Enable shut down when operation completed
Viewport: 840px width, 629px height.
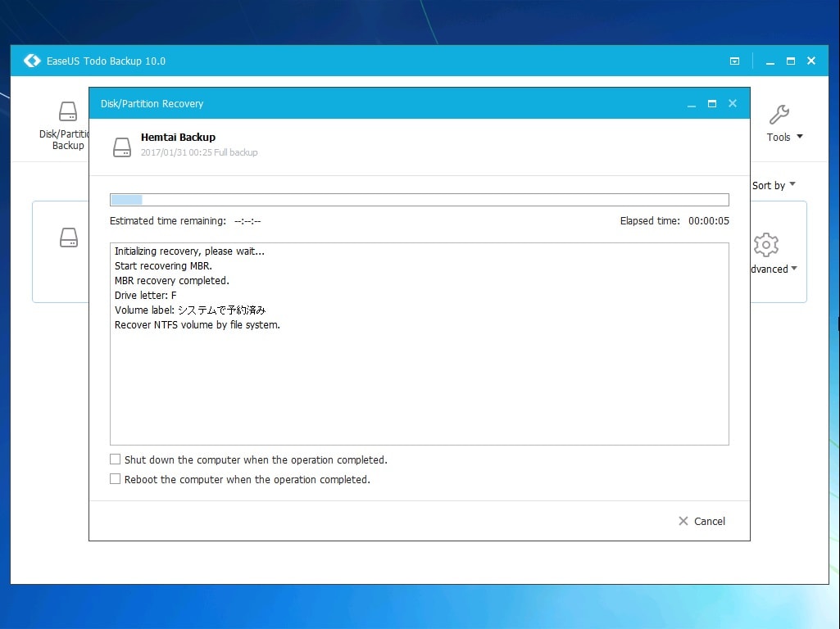[116, 459]
